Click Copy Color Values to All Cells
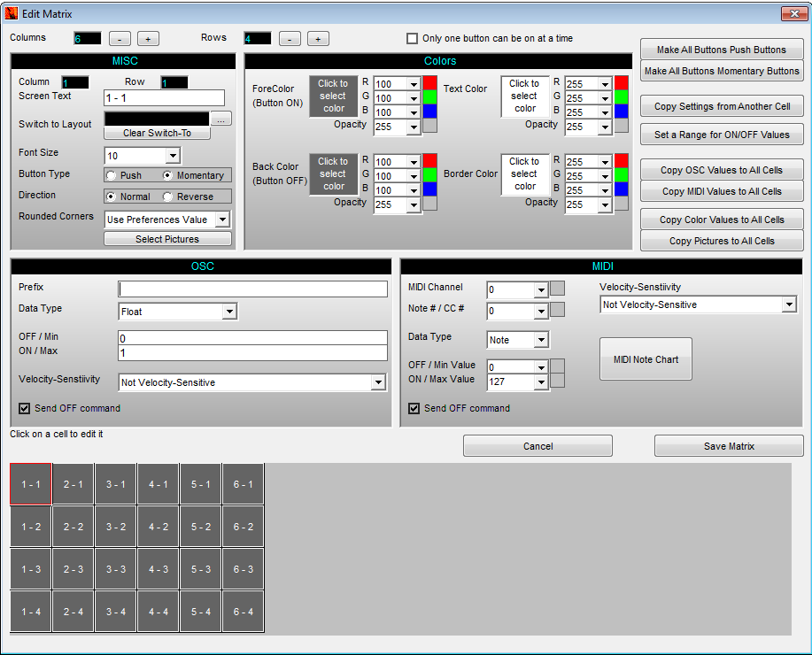812x655 pixels. [x=722, y=220]
